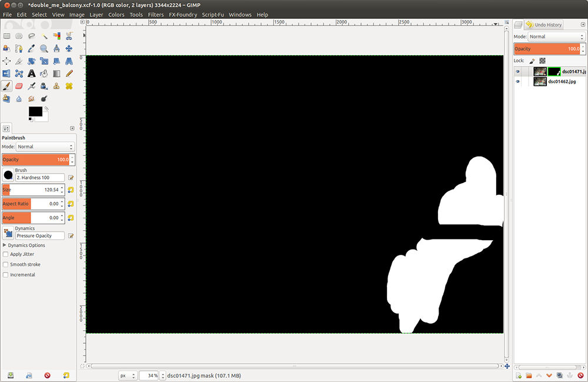Image resolution: width=588 pixels, height=382 pixels.
Task: Enable the Apply Jitter checkbox
Action: (x=6, y=254)
